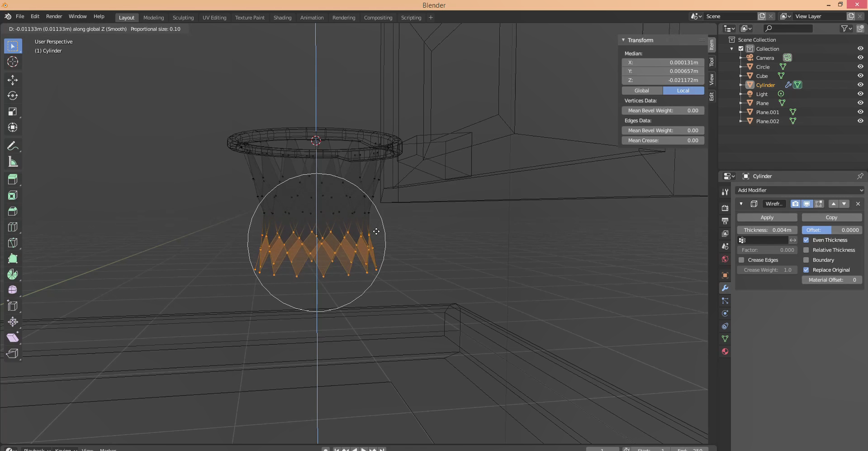868x451 pixels.
Task: Open the Particles properties tab
Action: click(x=725, y=301)
